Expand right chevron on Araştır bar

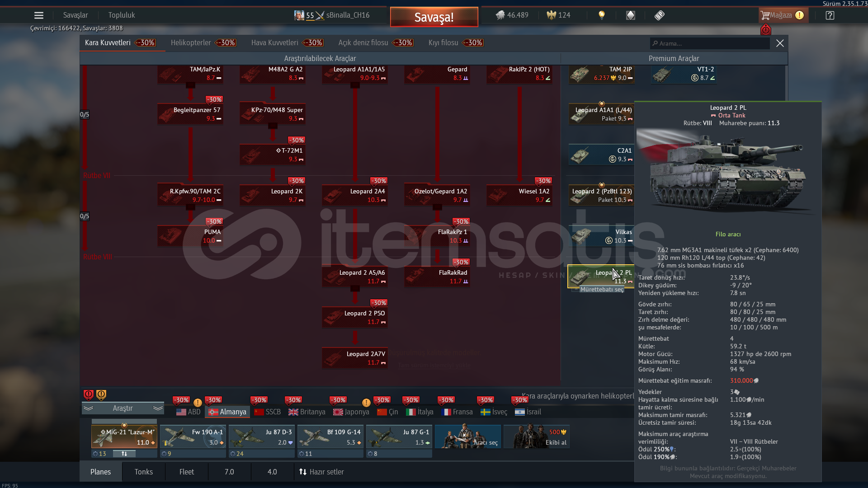click(158, 408)
